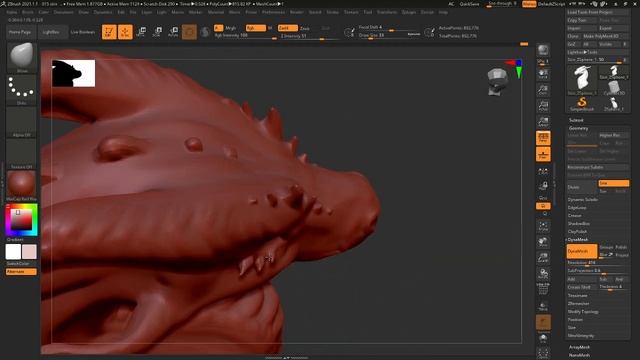Select the Edit mode icon
The width and height of the screenshot is (640, 360).
point(109,32)
